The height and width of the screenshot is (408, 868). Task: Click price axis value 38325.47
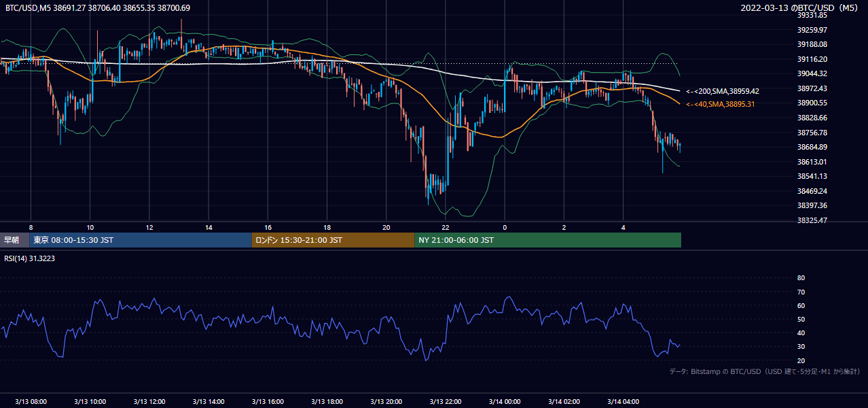[812, 220]
